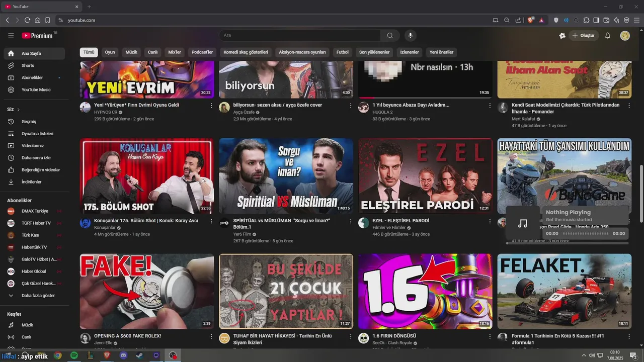Open Geçmiş history in sidebar
Viewport: 644px width, 362px height.
coord(34,122)
